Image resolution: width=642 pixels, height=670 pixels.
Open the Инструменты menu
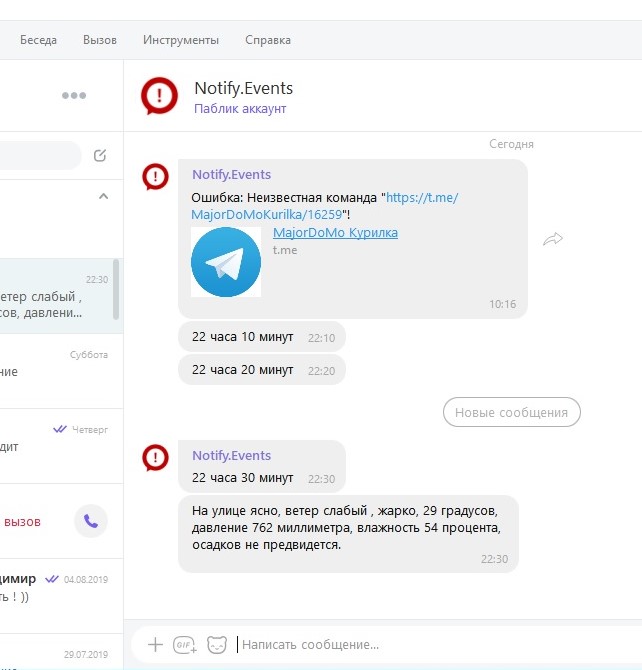pos(181,40)
